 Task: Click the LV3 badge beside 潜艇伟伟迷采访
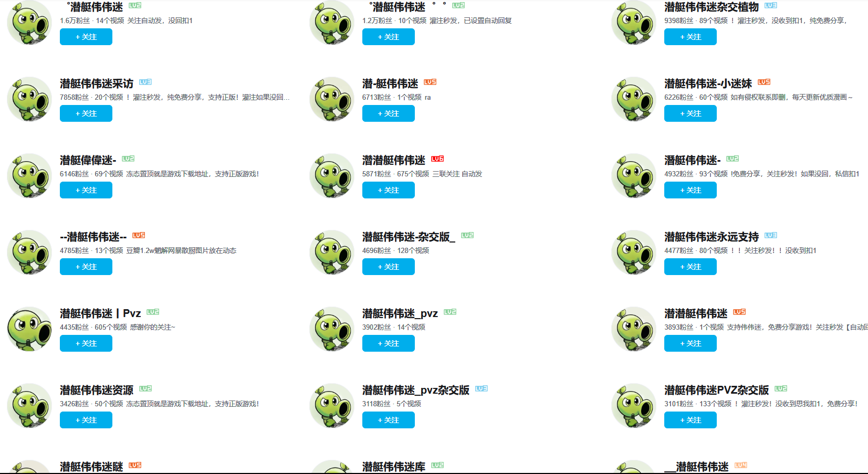pos(145,82)
